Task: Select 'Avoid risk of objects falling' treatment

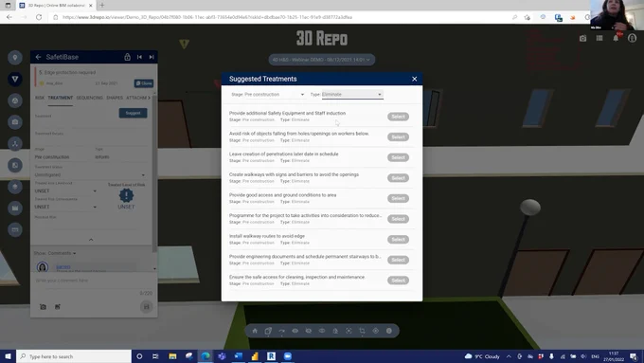Action: (398, 137)
